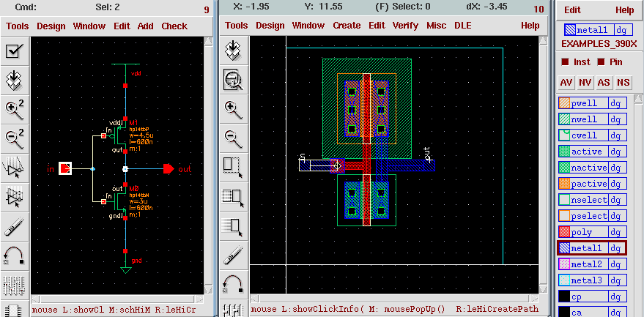This screenshot has width=644, height=317.
Task: Open Tools menu in schematic window
Action: [x=18, y=26]
